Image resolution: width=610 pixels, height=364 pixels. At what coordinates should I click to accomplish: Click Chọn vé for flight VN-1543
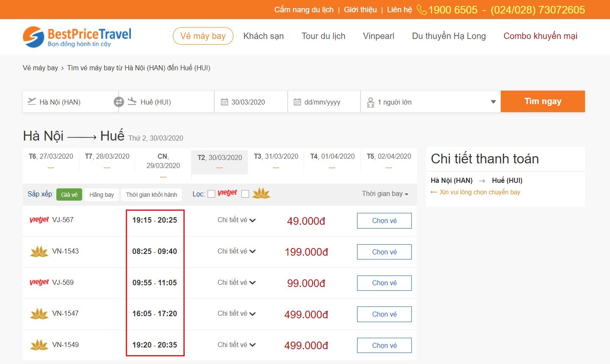point(384,252)
